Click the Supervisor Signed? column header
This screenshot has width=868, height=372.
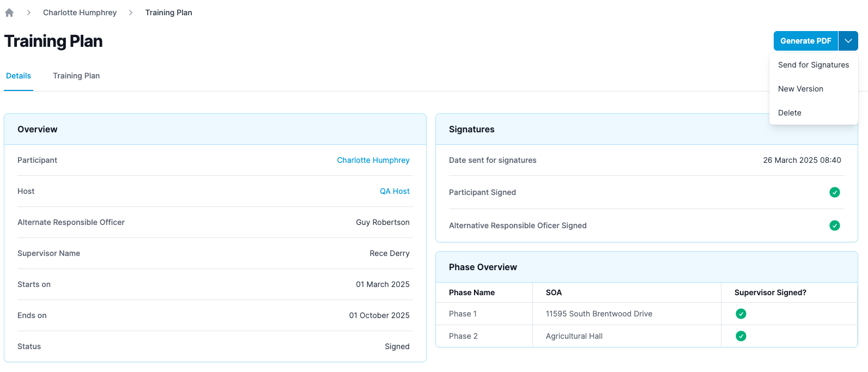[x=770, y=292]
